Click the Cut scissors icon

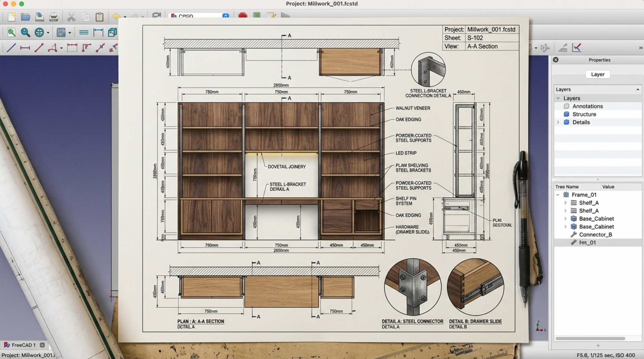pos(71,17)
